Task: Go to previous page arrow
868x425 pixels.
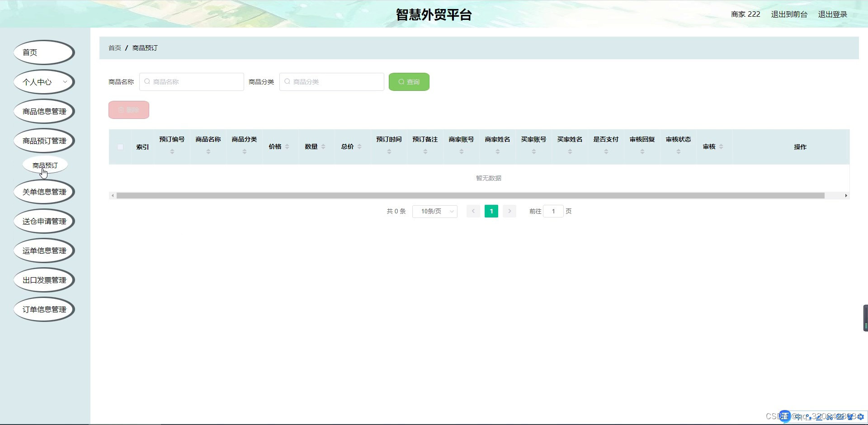Action: tap(473, 211)
